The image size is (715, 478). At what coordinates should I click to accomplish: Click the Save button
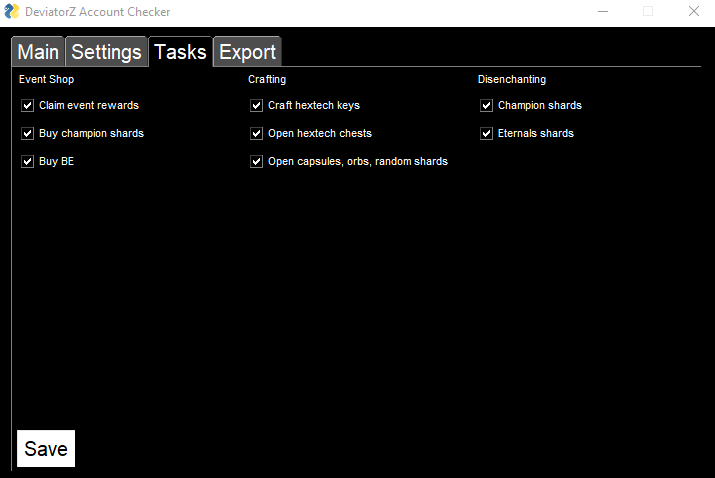click(46, 448)
